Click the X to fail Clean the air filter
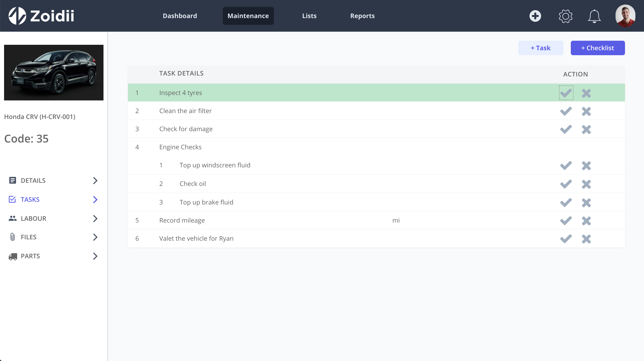This screenshot has width=644, height=361. [x=586, y=111]
